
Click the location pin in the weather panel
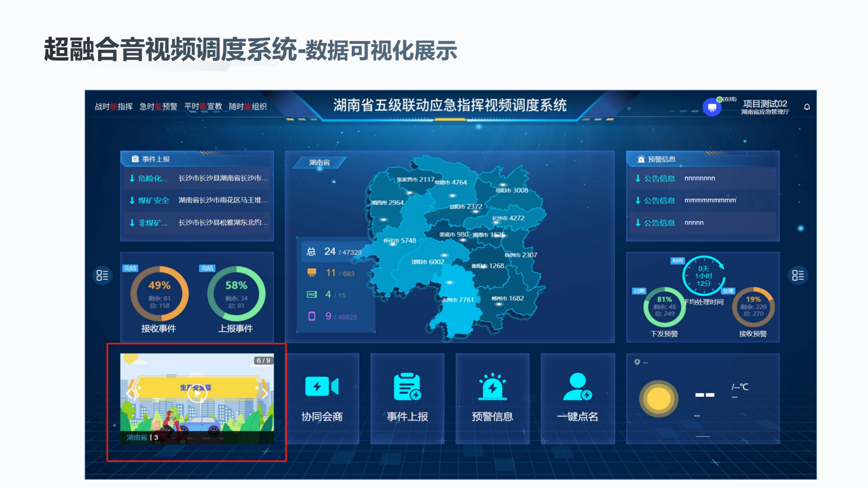[x=637, y=362]
